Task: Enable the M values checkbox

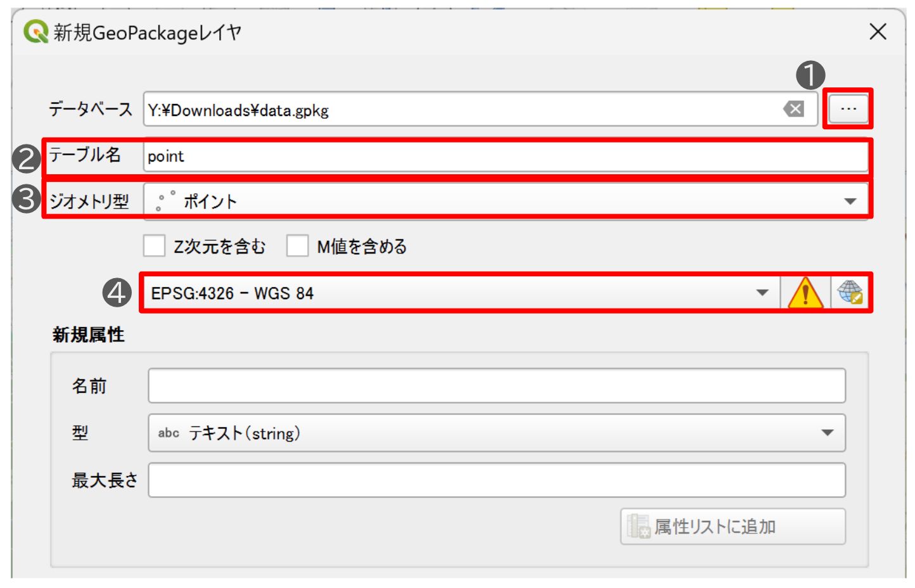Action: 297,246
